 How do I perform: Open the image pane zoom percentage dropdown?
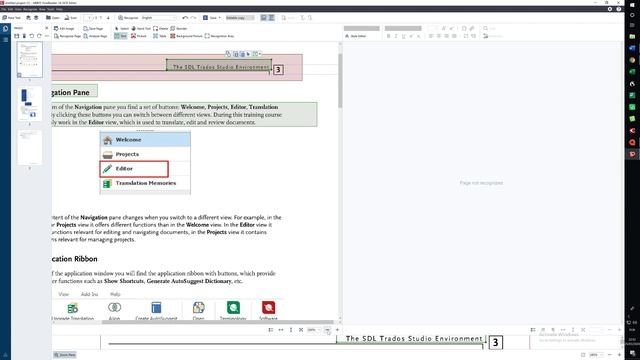tap(314, 330)
